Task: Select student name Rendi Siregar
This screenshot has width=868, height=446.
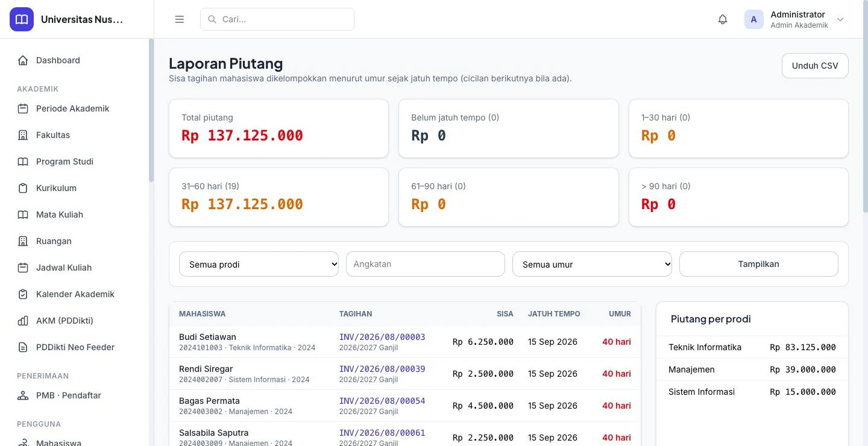Action: (206, 369)
